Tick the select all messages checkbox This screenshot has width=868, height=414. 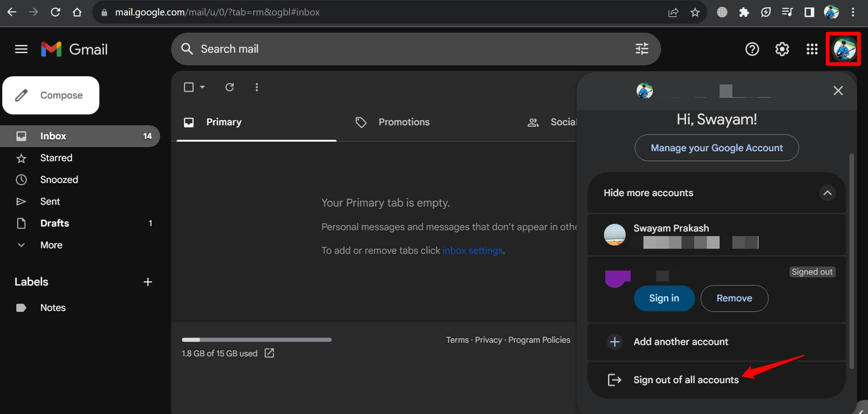pyautogui.click(x=189, y=87)
